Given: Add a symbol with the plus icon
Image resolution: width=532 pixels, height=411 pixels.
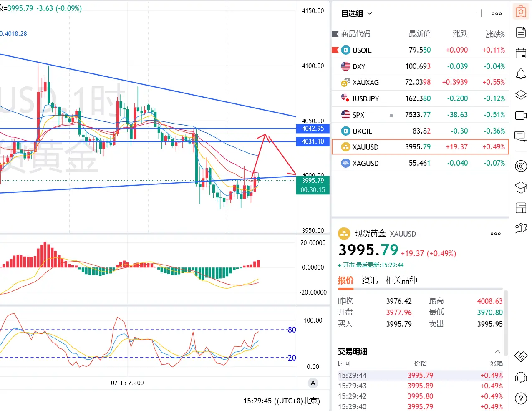Looking at the screenshot, I should tap(481, 13).
